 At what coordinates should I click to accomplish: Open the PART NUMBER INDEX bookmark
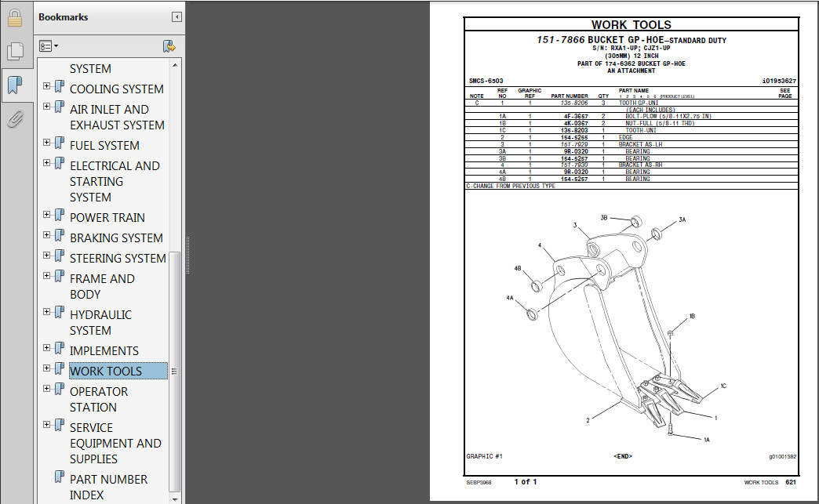point(108,487)
